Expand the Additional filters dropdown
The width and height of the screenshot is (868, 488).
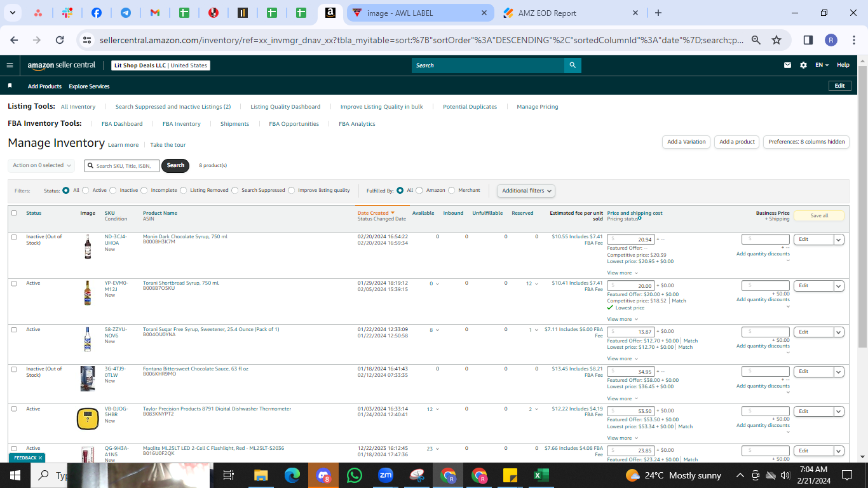(526, 191)
